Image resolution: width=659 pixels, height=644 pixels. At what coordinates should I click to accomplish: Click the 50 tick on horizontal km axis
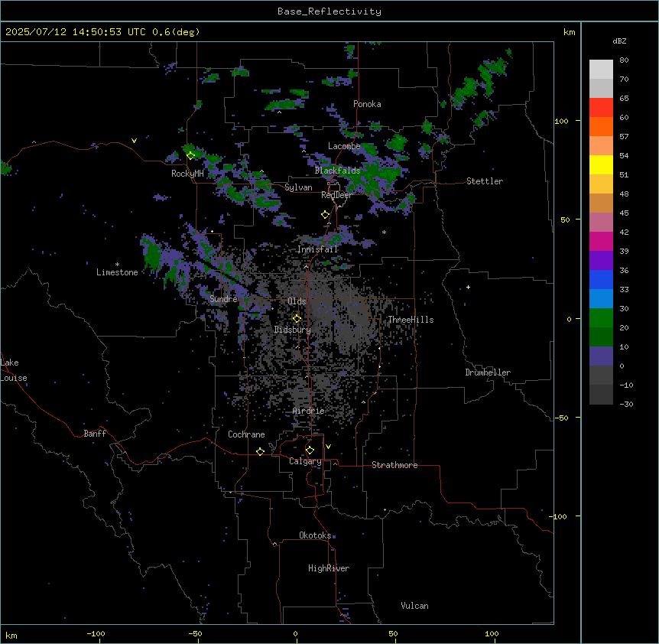[393, 634]
